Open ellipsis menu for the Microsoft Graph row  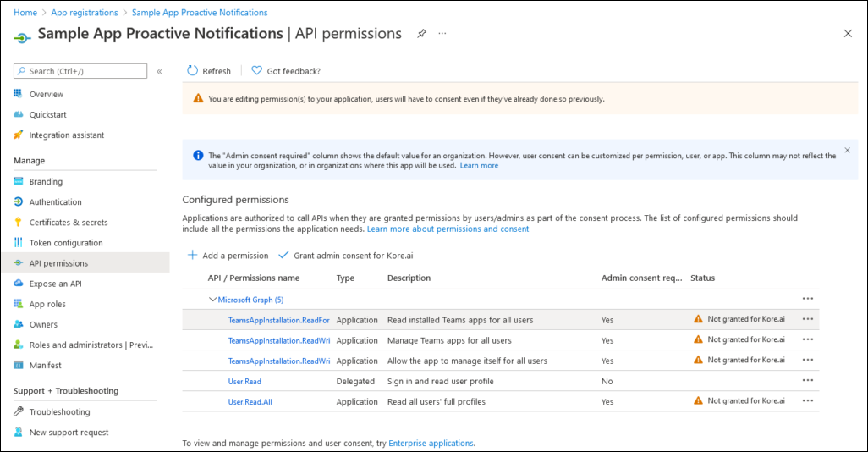click(x=808, y=299)
